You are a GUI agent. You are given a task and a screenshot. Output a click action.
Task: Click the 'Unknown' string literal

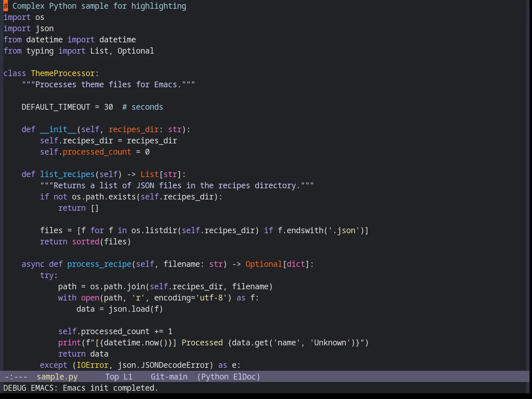[330, 342]
